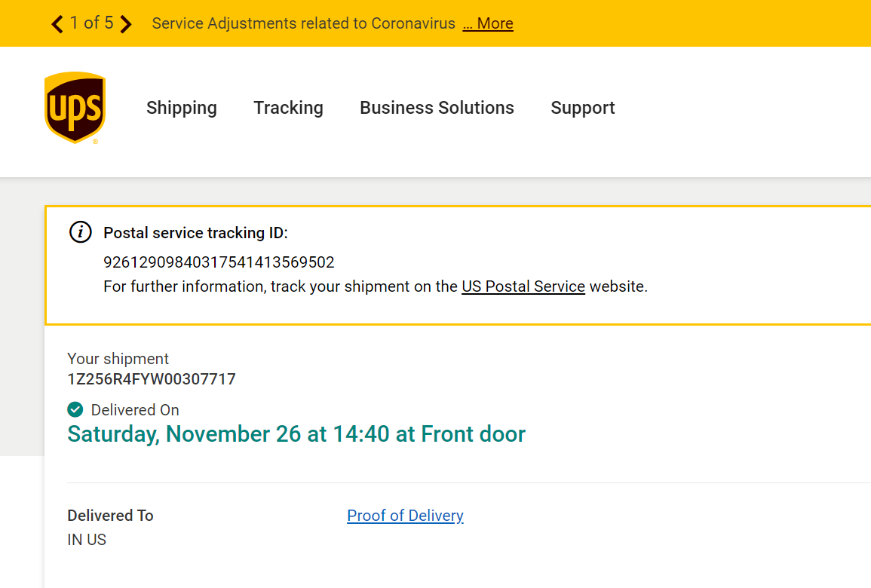871x588 pixels.
Task: Click the Delivered To label
Action: 110,516
